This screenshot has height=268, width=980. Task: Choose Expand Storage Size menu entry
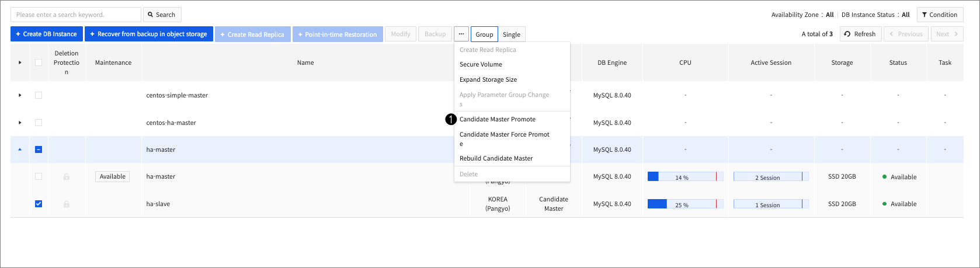(488, 79)
